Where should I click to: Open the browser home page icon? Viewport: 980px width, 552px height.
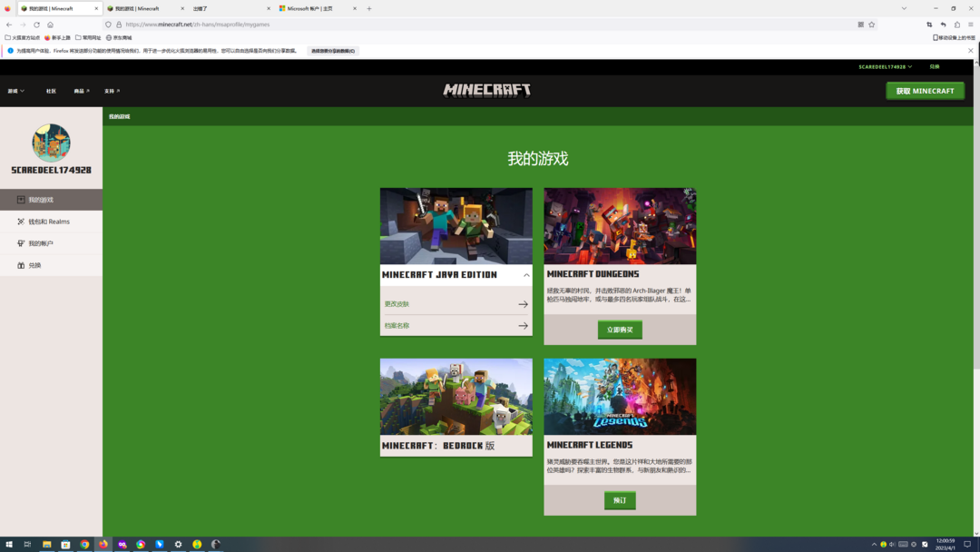click(50, 25)
